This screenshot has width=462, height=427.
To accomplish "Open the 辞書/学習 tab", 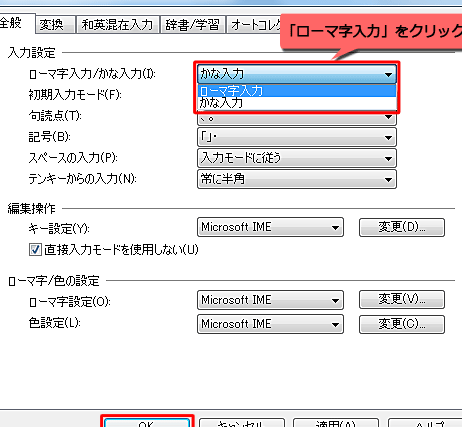I will click(x=193, y=25).
